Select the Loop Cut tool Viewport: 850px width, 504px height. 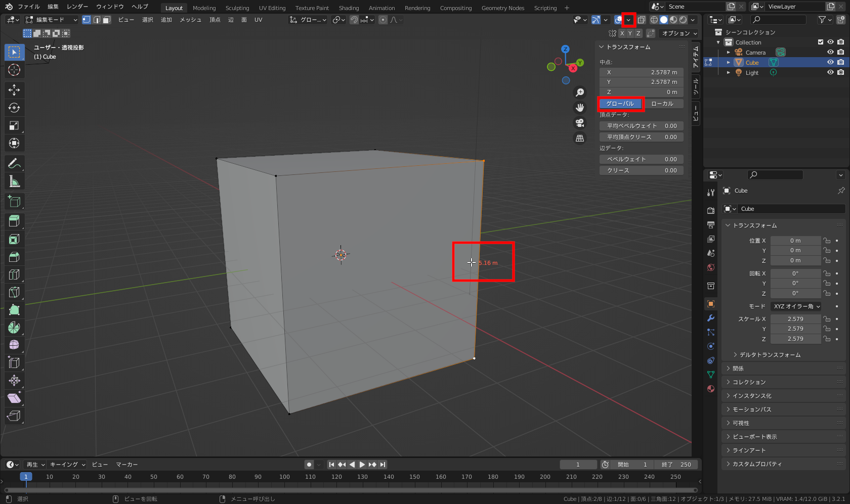coord(14,274)
